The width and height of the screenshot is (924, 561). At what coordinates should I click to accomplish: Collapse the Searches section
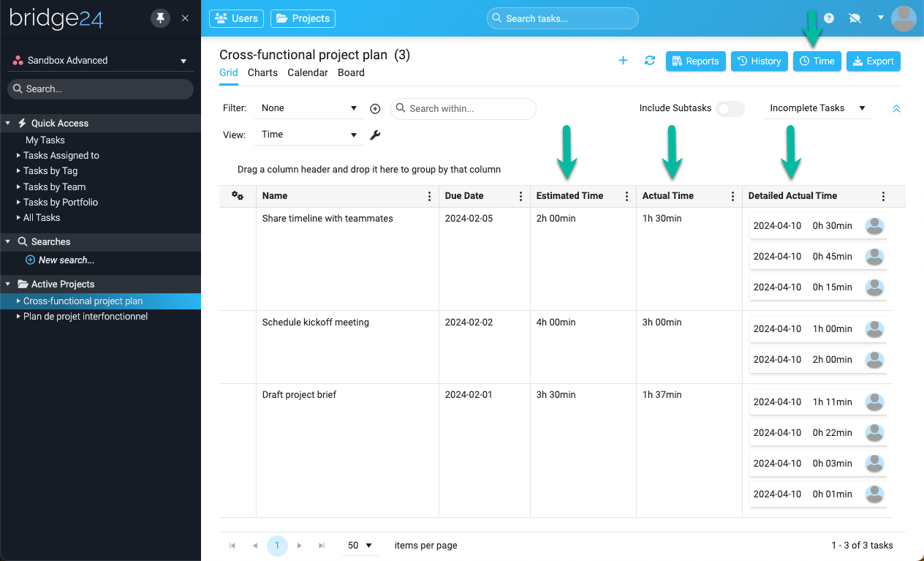tap(8, 241)
